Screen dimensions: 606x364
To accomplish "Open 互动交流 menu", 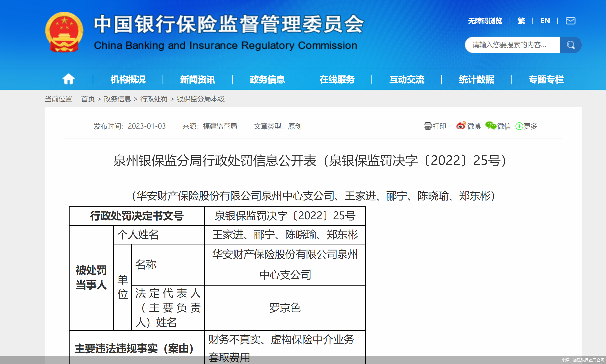I will click(407, 80).
